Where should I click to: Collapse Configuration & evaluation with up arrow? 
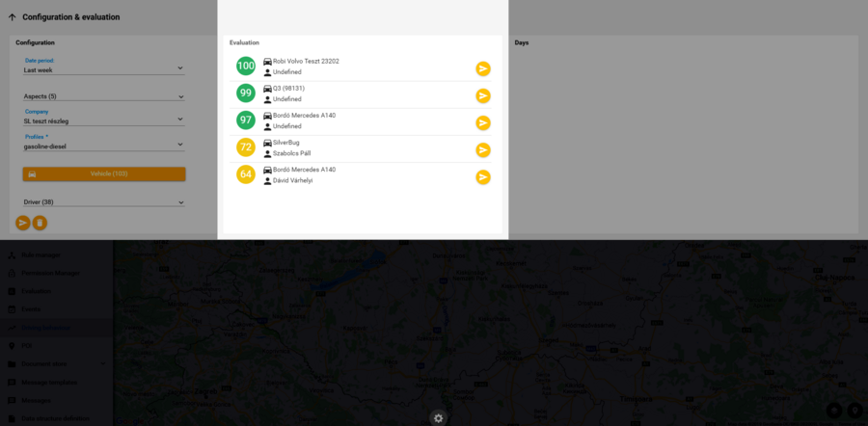click(x=13, y=17)
